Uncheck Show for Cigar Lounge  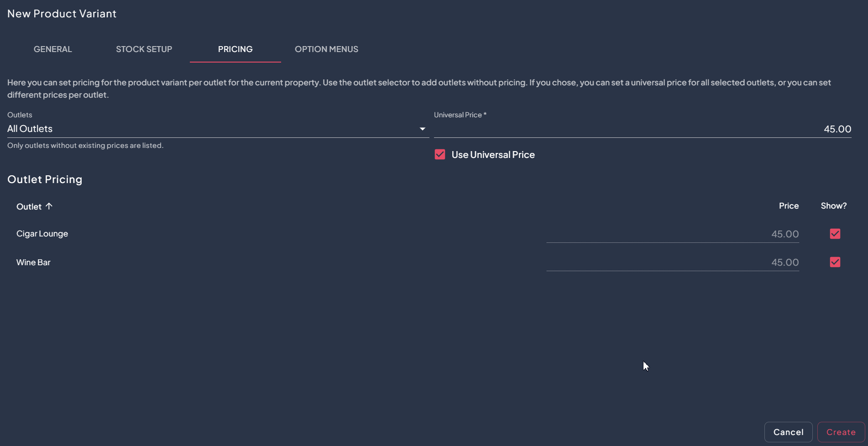click(835, 234)
